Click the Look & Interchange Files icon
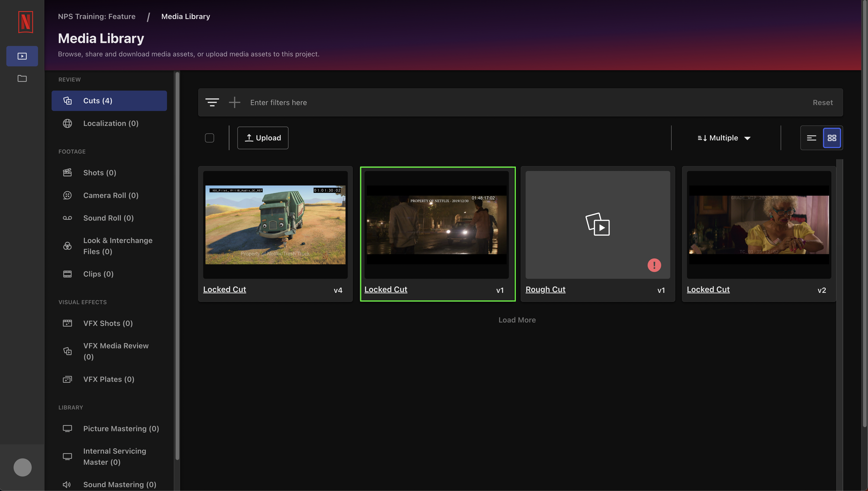868x491 pixels. pos(67,246)
